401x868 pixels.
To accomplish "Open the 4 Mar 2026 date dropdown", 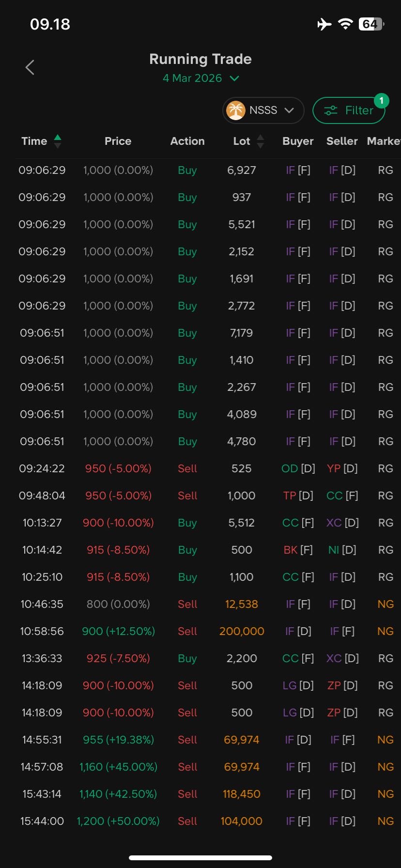I will click(x=200, y=78).
